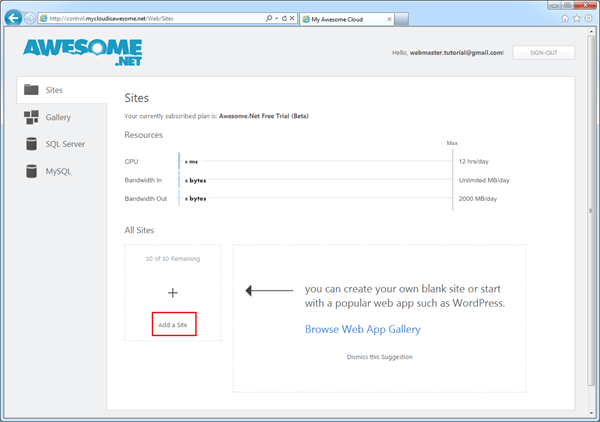The width and height of the screenshot is (600, 422).
Task: Open Favorites star icon
Action: click(x=577, y=18)
